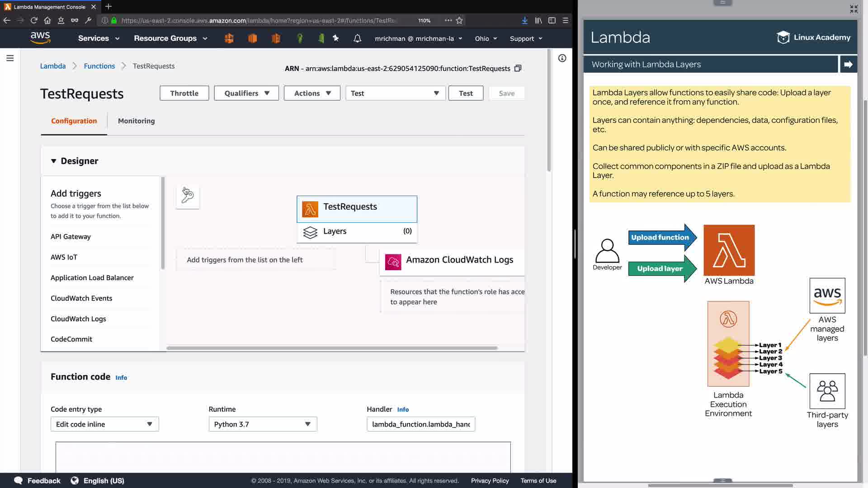The width and height of the screenshot is (868, 488).
Task: Click the info circle icon at right
Action: coord(562,58)
